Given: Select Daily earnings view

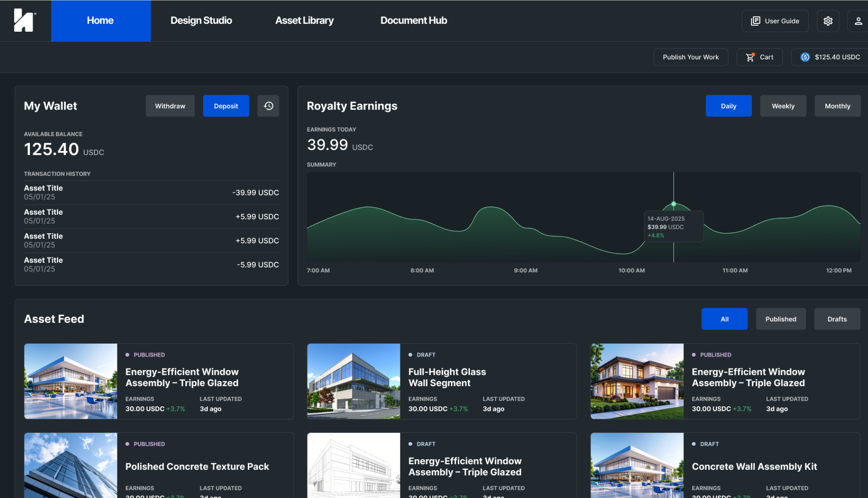Looking at the screenshot, I should [728, 106].
